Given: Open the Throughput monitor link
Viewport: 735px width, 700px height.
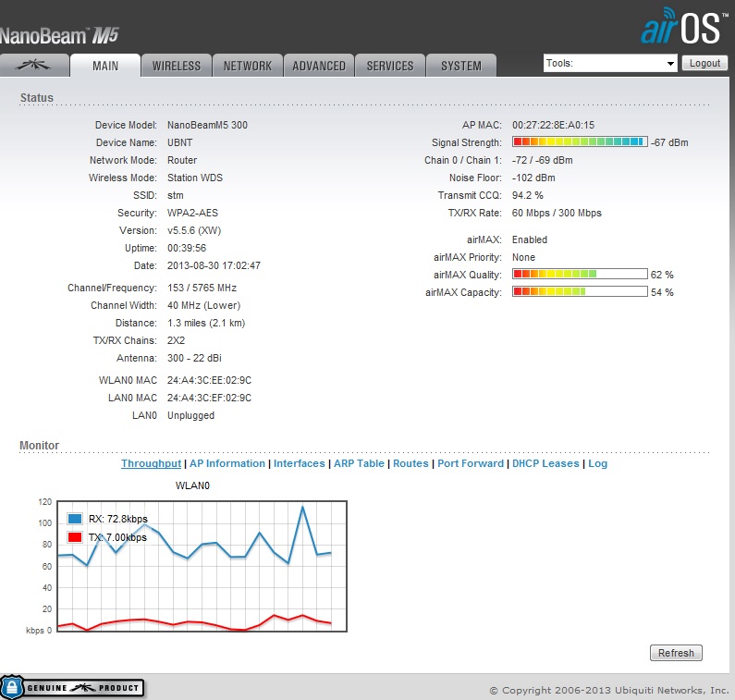Looking at the screenshot, I should point(151,463).
